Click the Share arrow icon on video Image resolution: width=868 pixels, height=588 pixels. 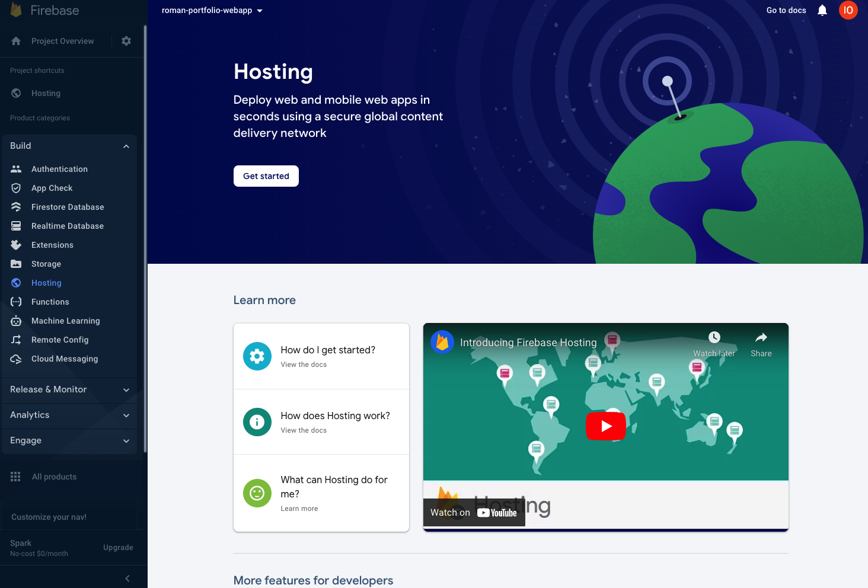[761, 337]
